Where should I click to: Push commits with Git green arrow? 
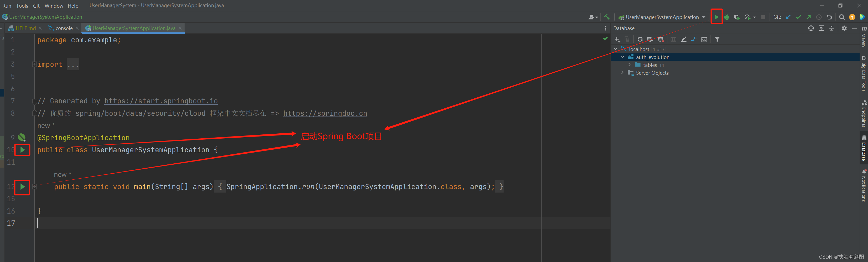[x=809, y=17]
